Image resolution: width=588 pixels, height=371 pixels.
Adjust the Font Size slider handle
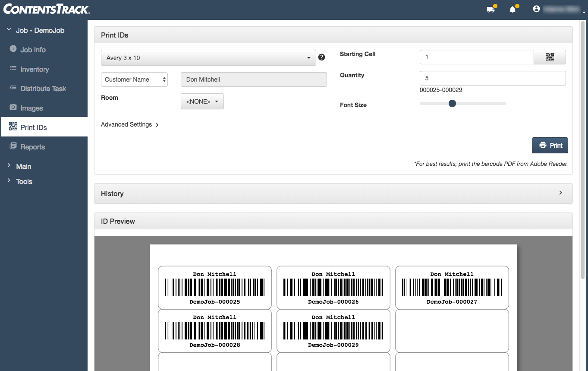pos(452,103)
